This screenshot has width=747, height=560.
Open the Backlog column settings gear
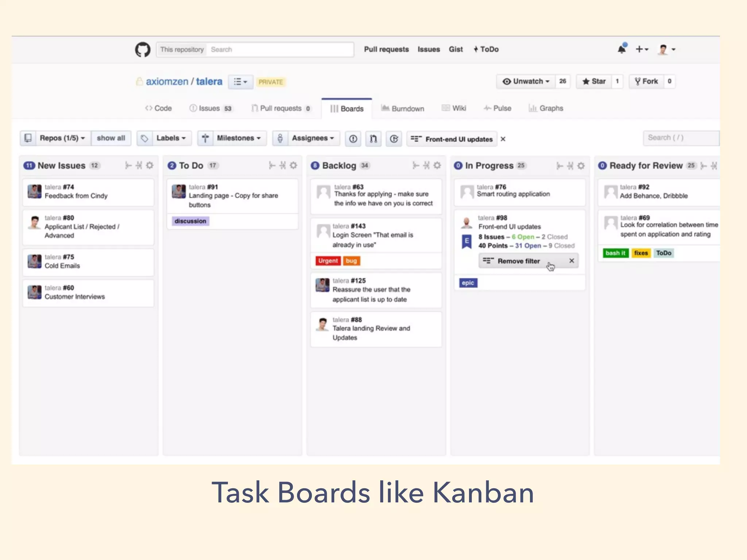point(437,166)
